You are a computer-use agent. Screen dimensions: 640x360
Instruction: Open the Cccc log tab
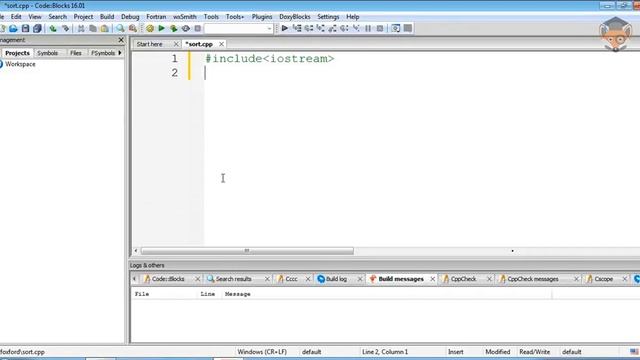291,279
